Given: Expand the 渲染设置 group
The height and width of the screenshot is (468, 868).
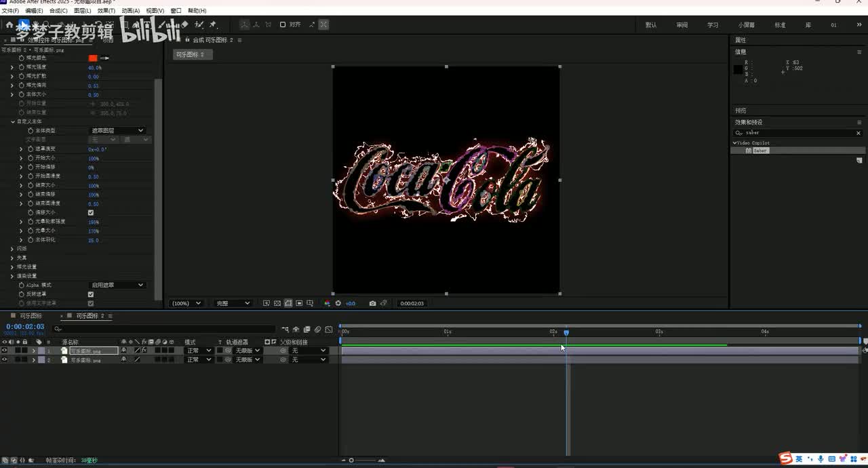Looking at the screenshot, I should click(12, 275).
